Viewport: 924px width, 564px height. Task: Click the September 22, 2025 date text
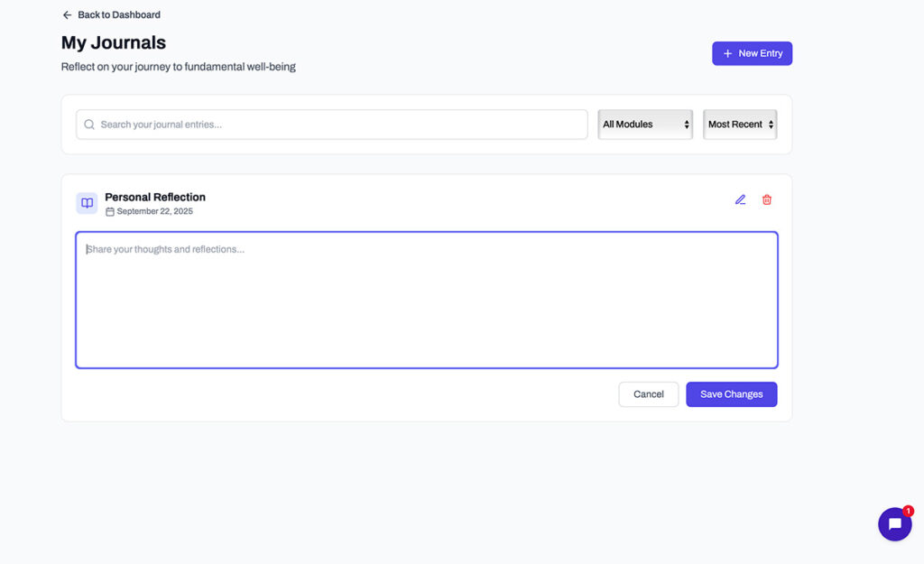[x=154, y=212]
